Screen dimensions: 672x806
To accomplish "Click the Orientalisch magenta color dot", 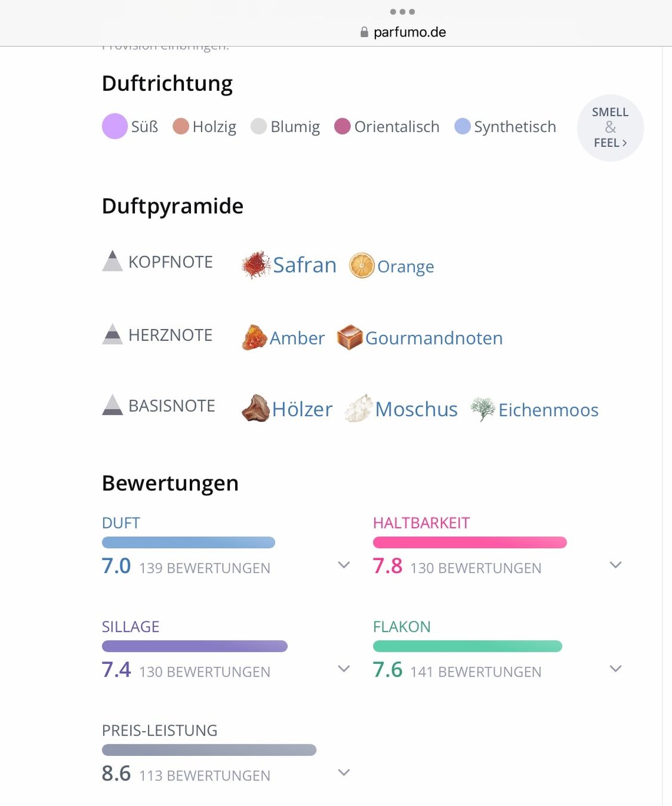I will [x=342, y=126].
